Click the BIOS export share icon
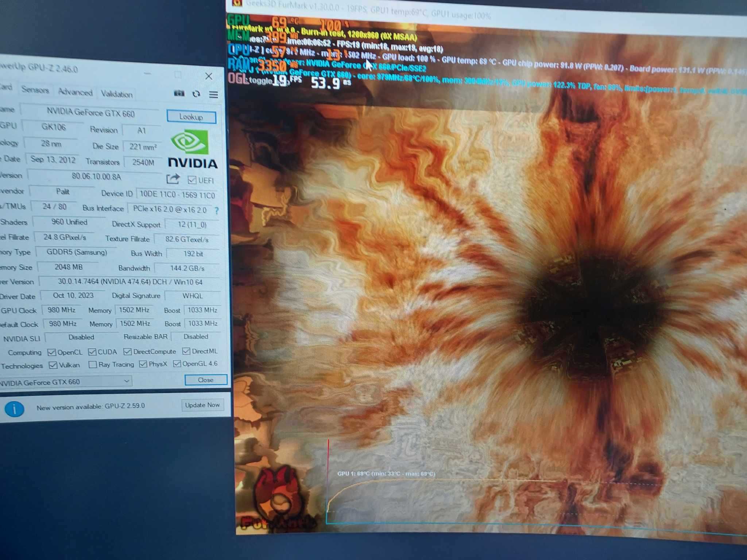747x560 pixels. (173, 179)
